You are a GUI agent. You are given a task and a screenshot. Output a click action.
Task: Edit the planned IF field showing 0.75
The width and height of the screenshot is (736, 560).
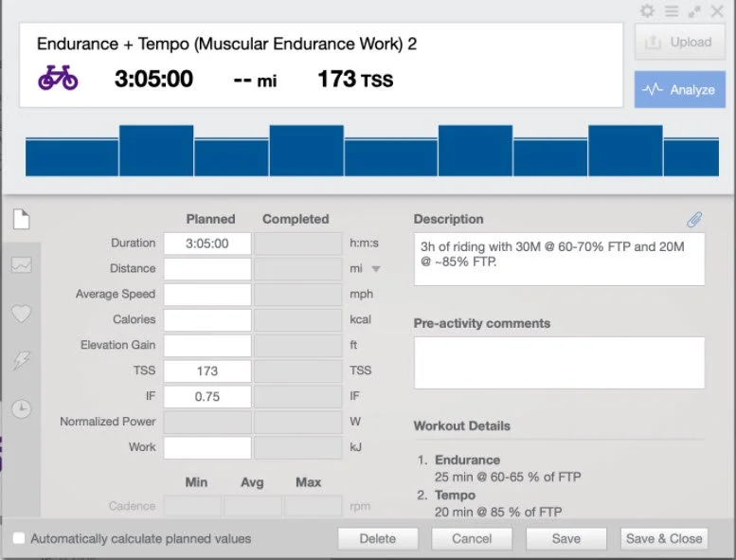click(x=207, y=396)
